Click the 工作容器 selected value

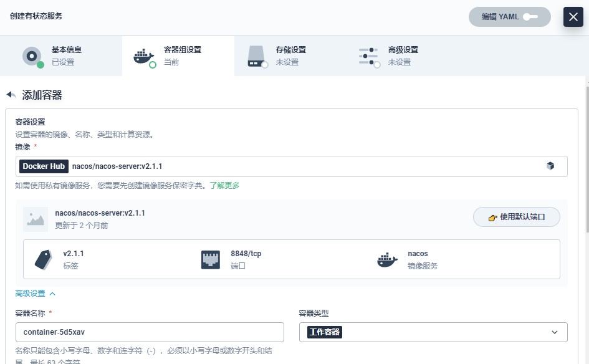tap(325, 332)
